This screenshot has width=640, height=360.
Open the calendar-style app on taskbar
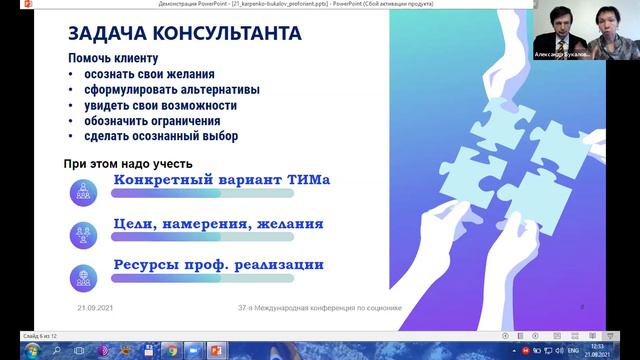point(149,351)
